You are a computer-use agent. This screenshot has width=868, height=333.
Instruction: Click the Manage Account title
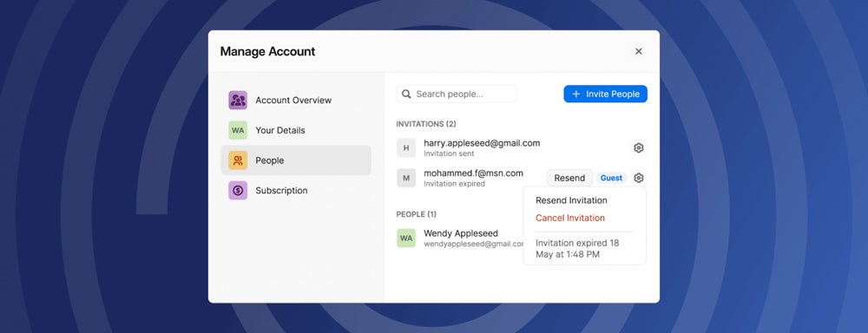click(x=267, y=51)
